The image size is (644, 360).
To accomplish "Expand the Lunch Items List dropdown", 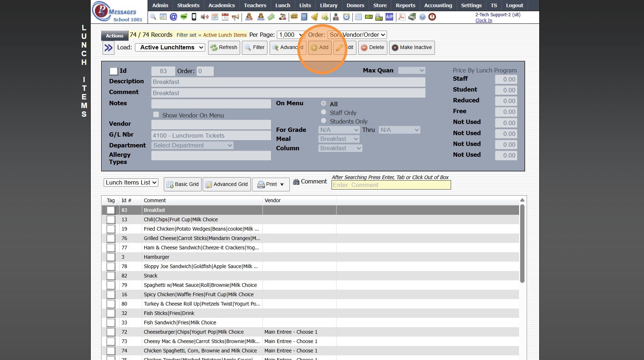I will 131,182.
